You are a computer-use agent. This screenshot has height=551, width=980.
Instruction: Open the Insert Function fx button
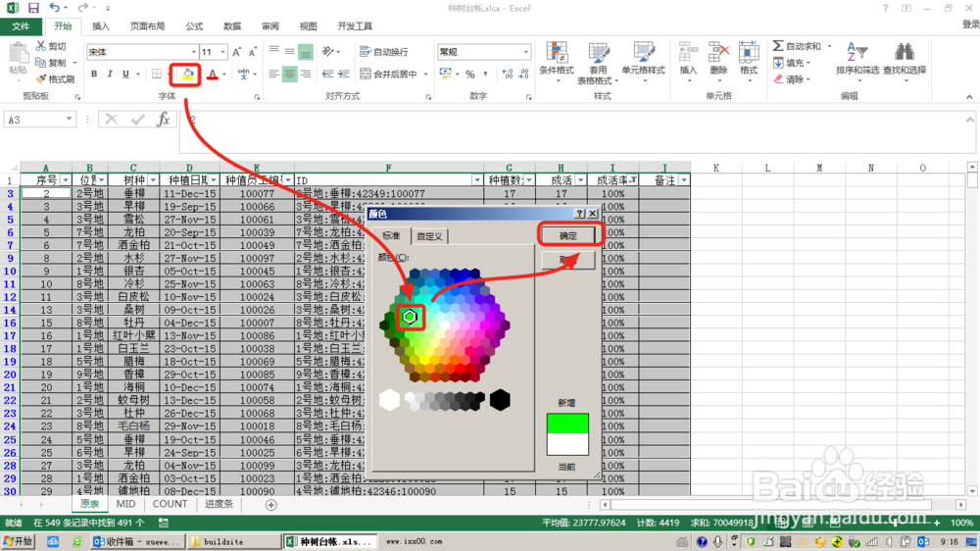click(163, 120)
